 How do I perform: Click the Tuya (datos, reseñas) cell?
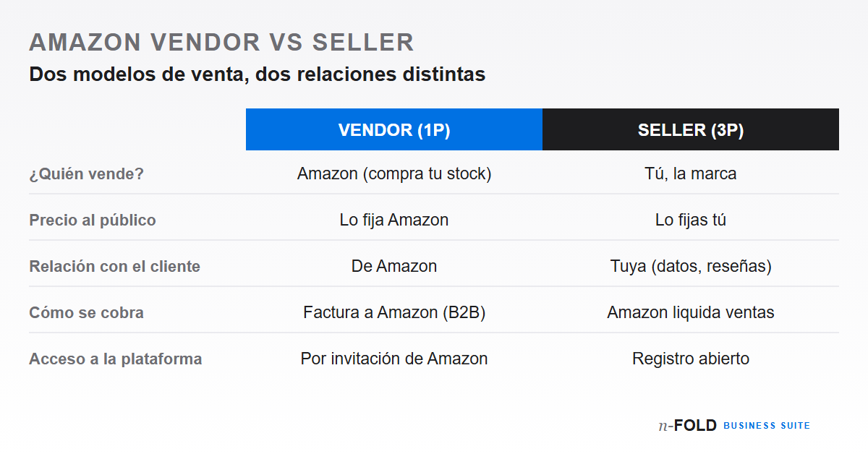691,267
